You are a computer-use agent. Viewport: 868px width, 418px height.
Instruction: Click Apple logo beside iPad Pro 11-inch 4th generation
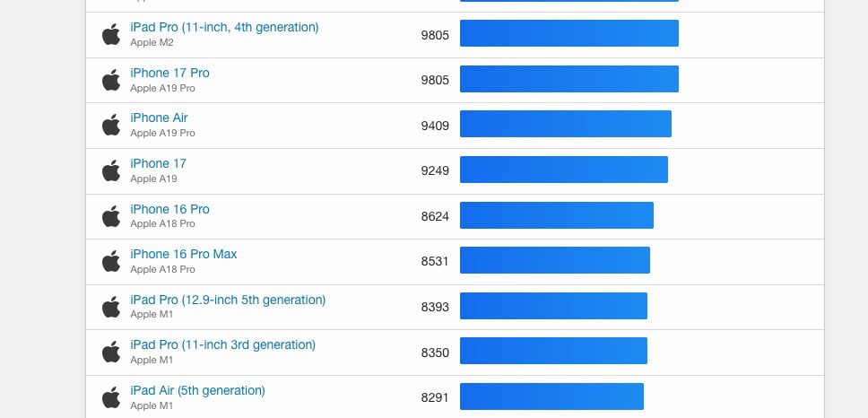(x=111, y=34)
